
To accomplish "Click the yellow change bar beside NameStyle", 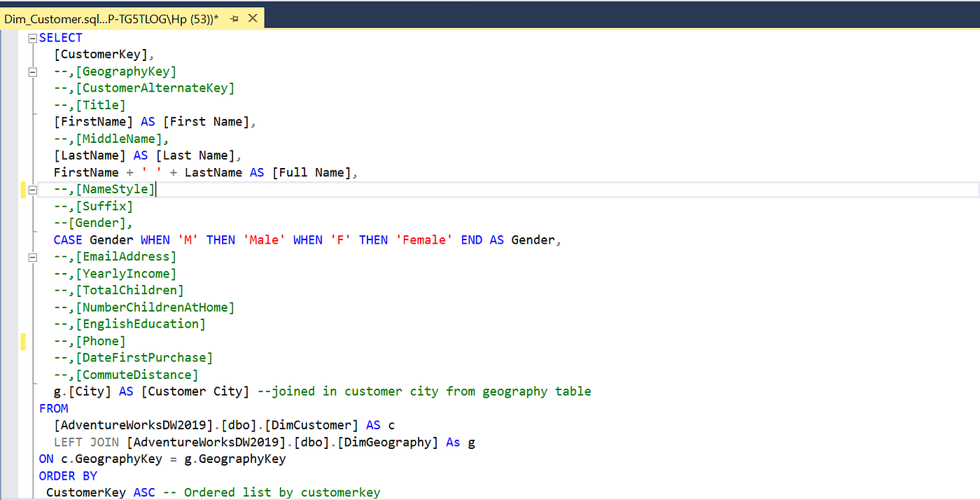I will [x=23, y=189].
